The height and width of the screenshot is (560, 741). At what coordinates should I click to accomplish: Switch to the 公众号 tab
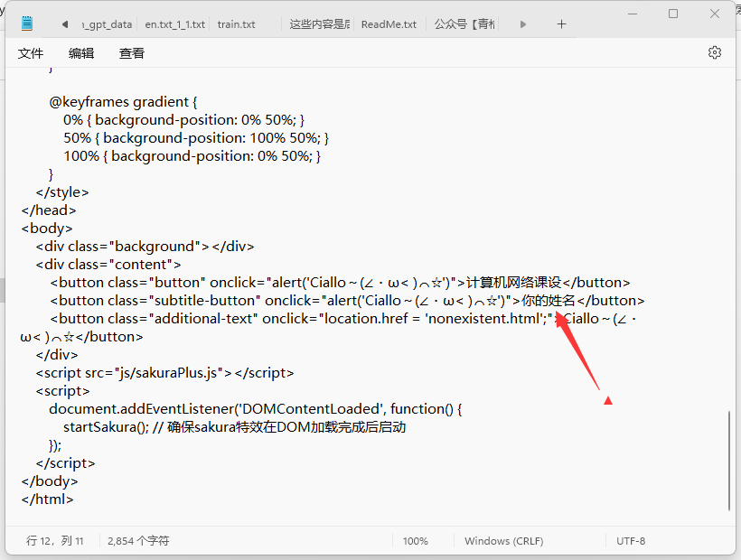coord(464,24)
